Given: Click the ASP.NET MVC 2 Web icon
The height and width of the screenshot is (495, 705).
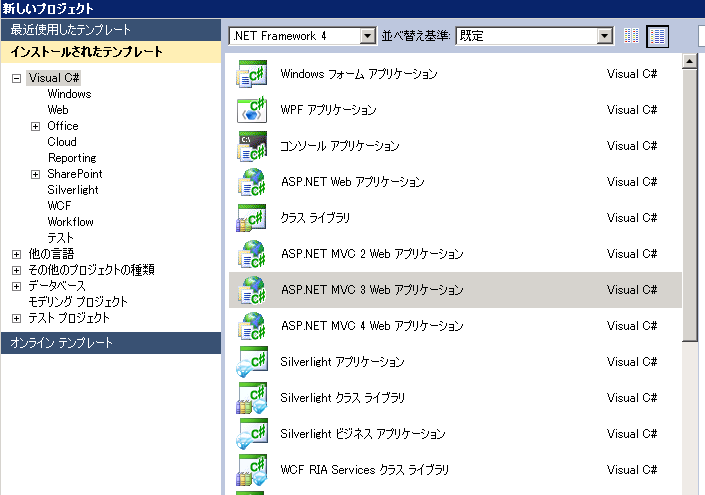Looking at the screenshot, I should click(x=252, y=254).
